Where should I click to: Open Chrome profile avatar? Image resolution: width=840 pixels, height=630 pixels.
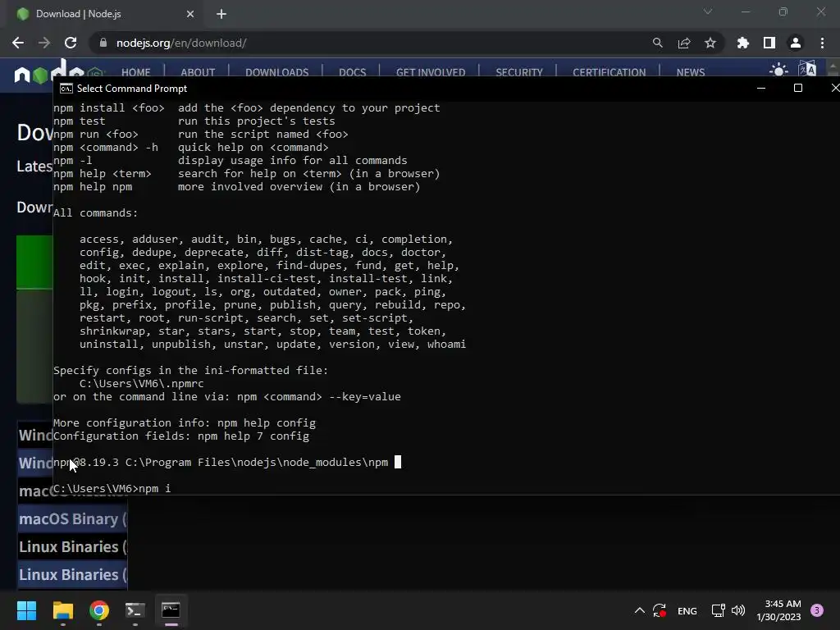click(x=796, y=43)
